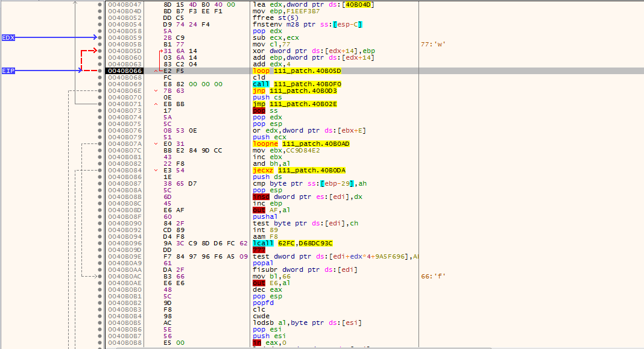Screen dimensions: 644x349
Task: Click the mov ebx,CC9D84E2 instruction
Action: tap(286, 150)
